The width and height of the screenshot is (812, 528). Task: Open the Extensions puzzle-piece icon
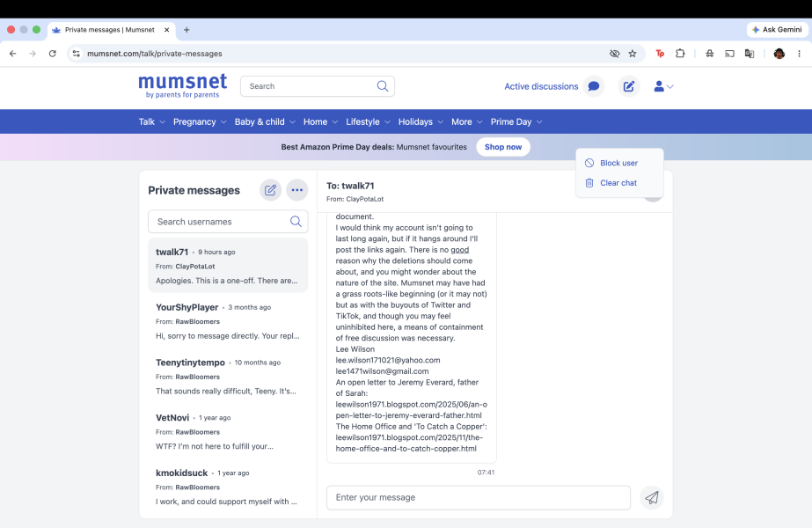680,54
